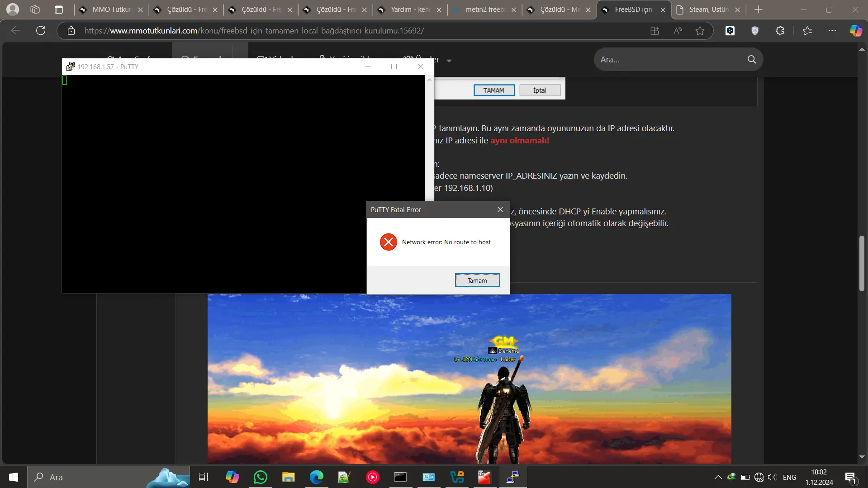868x488 pixels.
Task: Activate Read aloud in the address bar
Action: [x=677, y=31]
